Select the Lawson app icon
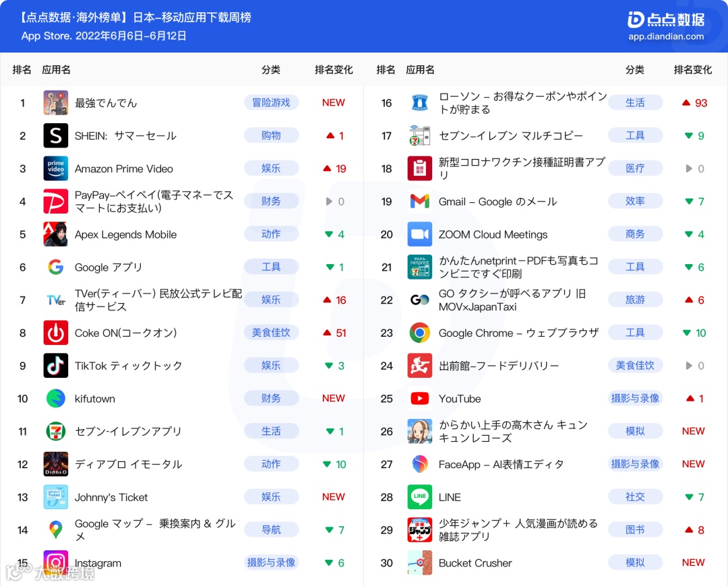The width and height of the screenshot is (728, 586). tap(420, 102)
